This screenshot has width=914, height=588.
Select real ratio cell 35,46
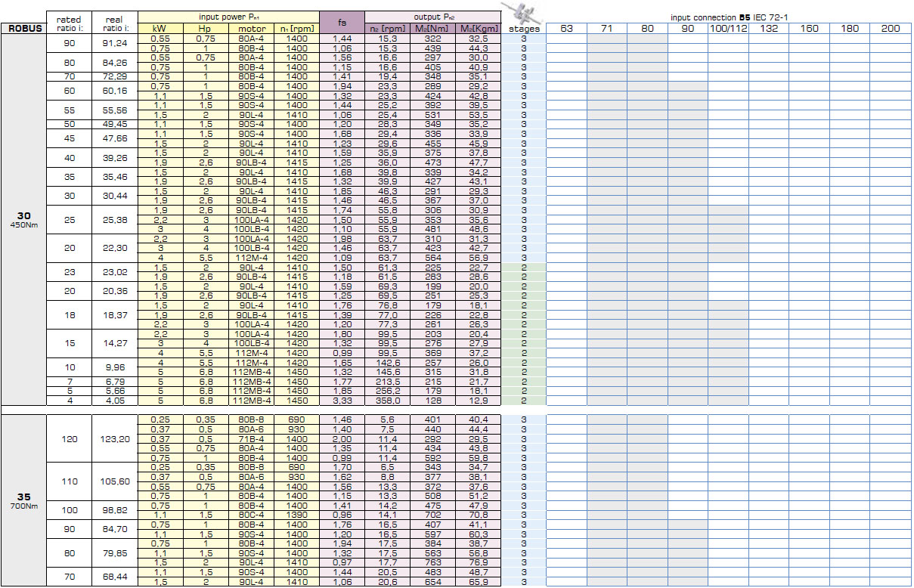(x=114, y=176)
